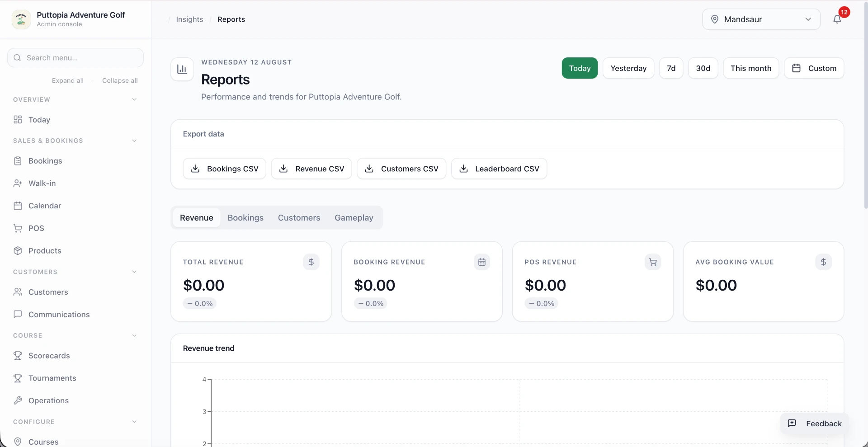This screenshot has height=447, width=868.
Task: Click the POS Revenue 0.0% change badge
Action: click(x=541, y=304)
